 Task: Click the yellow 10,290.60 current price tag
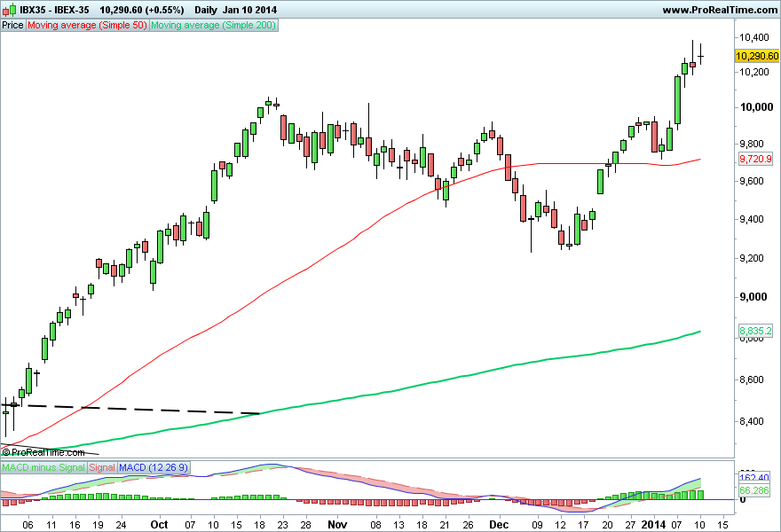tap(757, 56)
